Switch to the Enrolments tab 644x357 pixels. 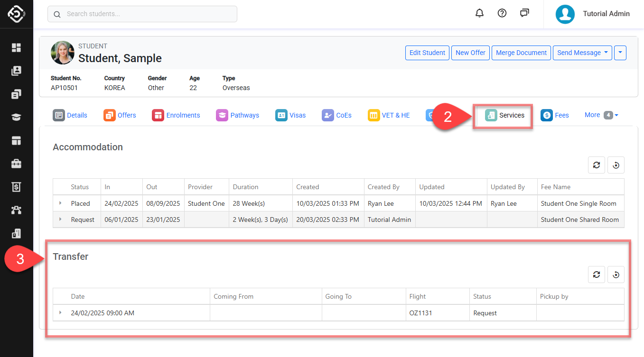click(176, 115)
